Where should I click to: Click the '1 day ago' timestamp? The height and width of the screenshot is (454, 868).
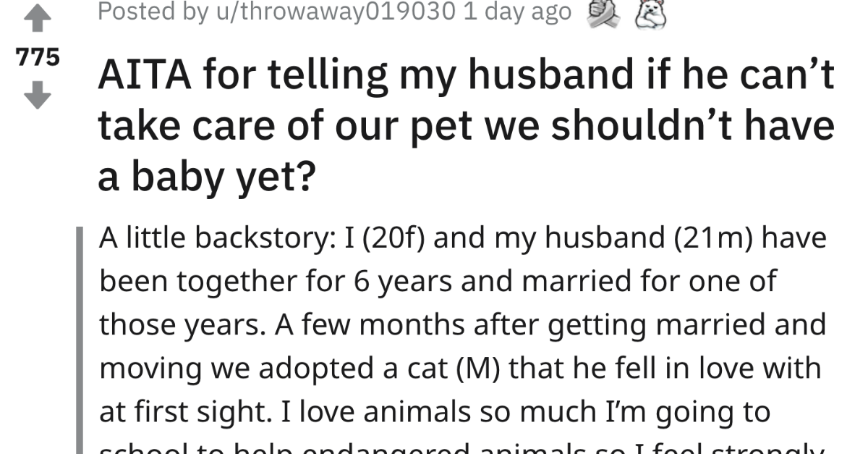(516, 12)
